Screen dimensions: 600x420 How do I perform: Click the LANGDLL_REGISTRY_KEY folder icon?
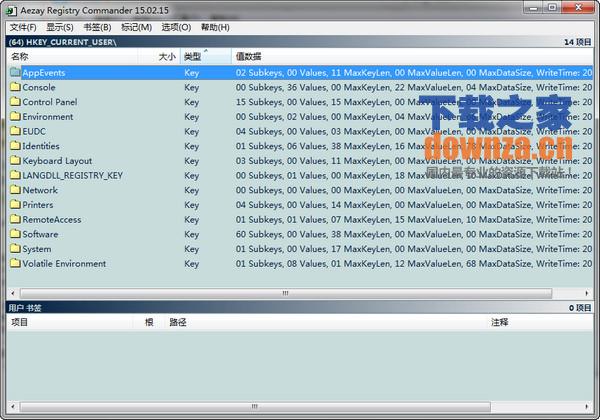point(15,175)
